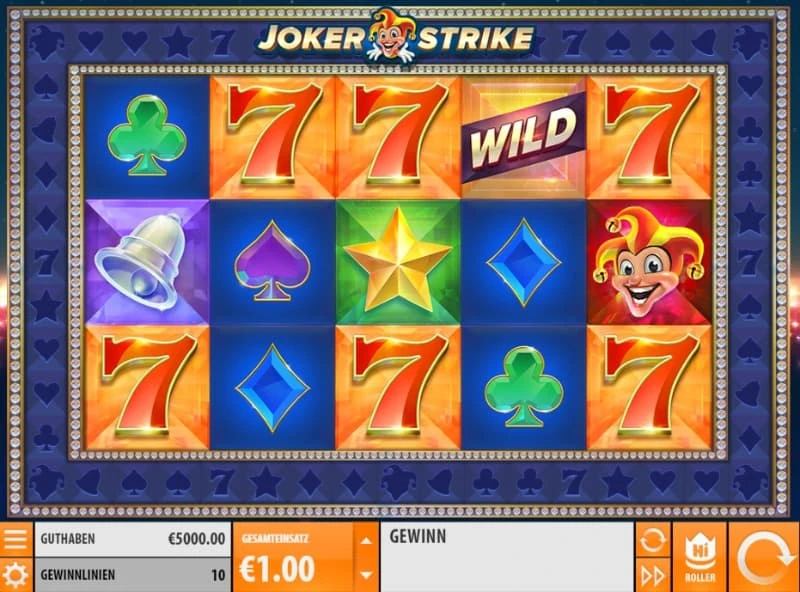Click the gold star symbol
This screenshot has width=800, height=592.
(x=398, y=262)
